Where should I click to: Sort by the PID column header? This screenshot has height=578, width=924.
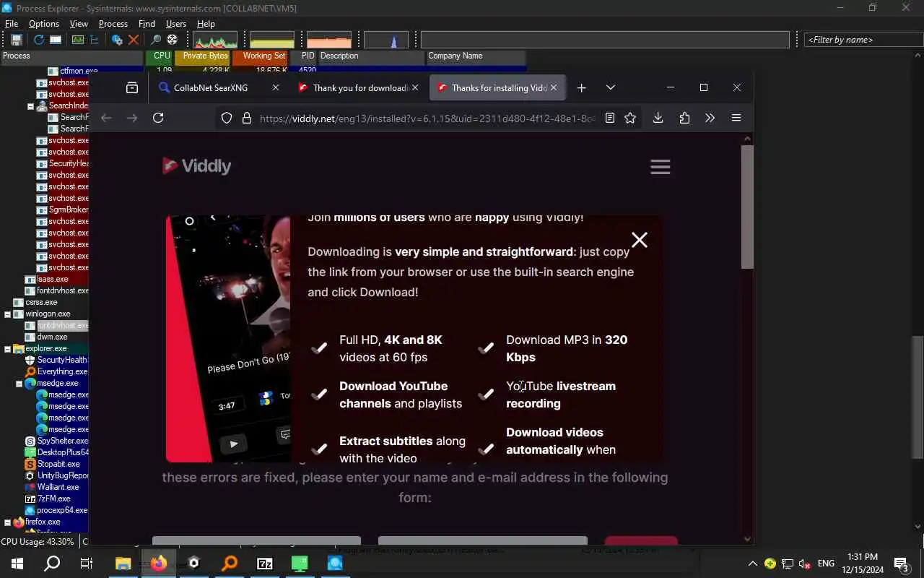[x=304, y=56]
